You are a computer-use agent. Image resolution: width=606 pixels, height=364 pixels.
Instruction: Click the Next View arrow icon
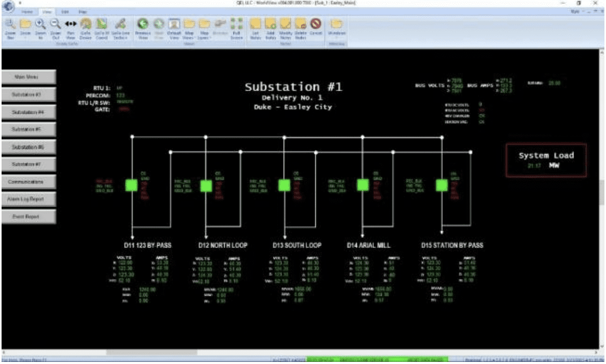pos(159,28)
